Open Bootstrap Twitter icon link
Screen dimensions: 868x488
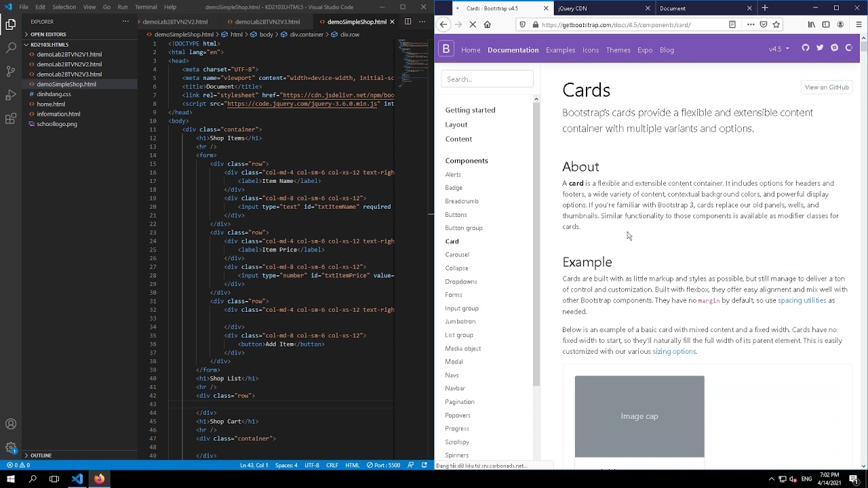[x=820, y=48]
